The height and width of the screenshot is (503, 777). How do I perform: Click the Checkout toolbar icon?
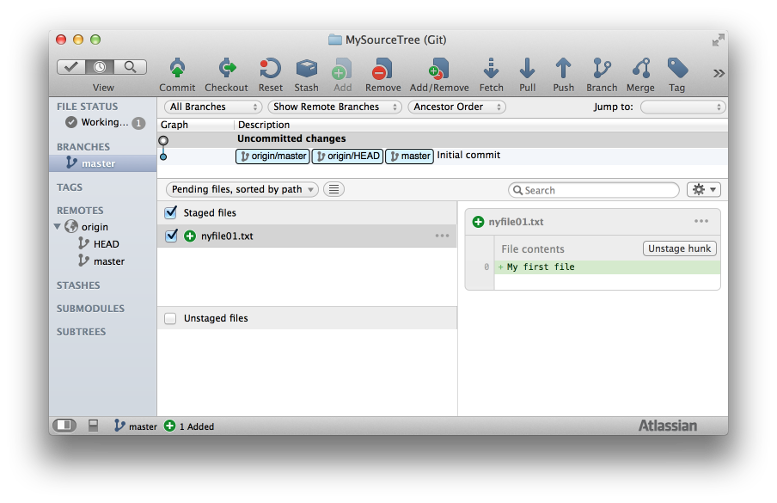click(x=226, y=68)
